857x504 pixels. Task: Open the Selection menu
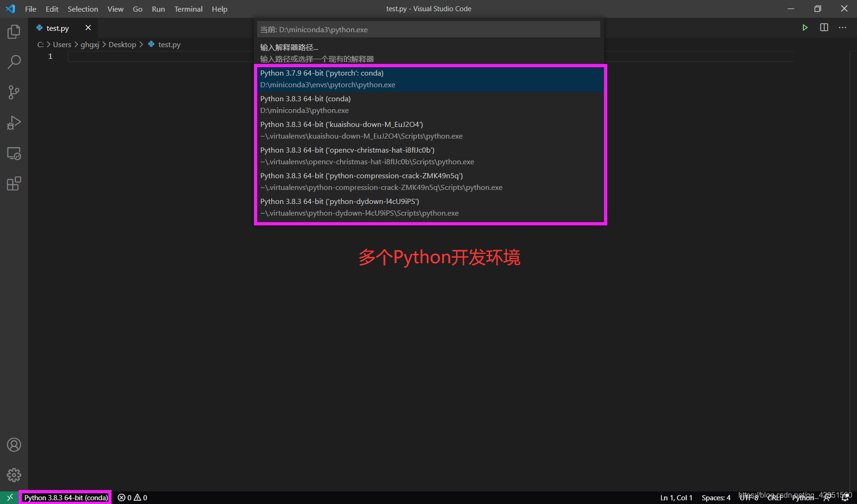pos(83,9)
